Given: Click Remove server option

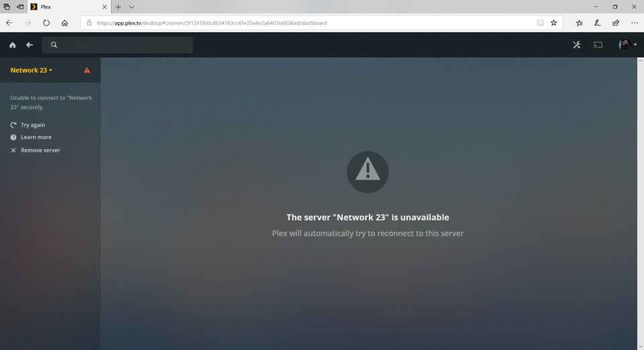Looking at the screenshot, I should coord(35,150).
